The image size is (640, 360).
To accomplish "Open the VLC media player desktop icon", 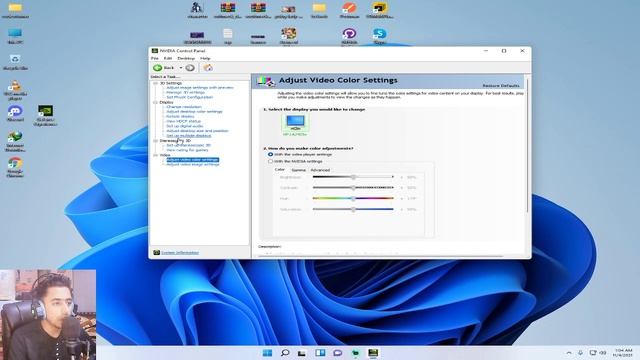I will (15, 86).
